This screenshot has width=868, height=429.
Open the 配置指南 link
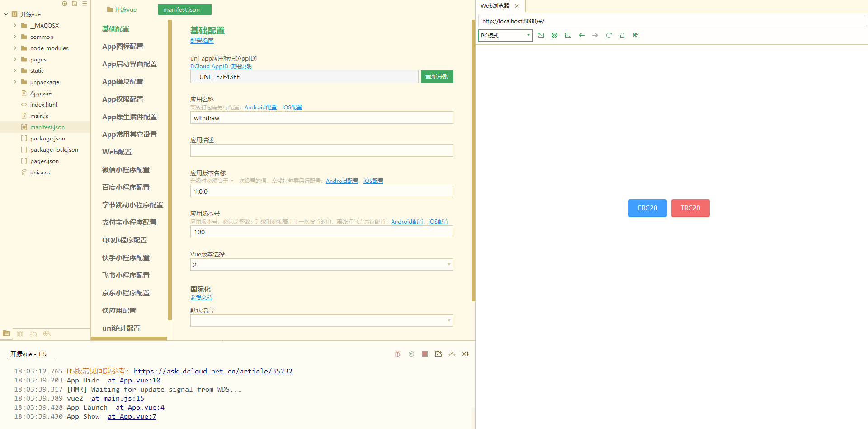202,41
